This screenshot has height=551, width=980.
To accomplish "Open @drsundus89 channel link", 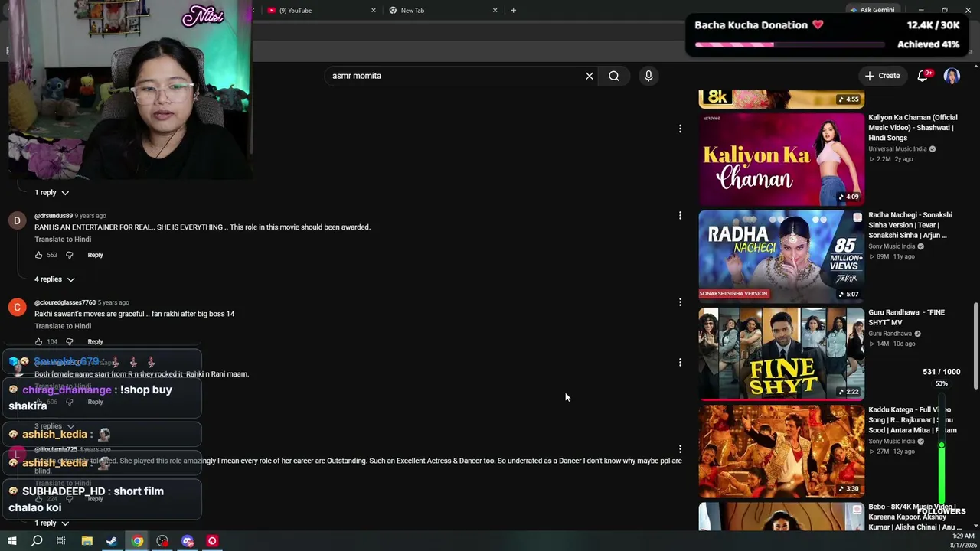I will pyautogui.click(x=54, y=216).
